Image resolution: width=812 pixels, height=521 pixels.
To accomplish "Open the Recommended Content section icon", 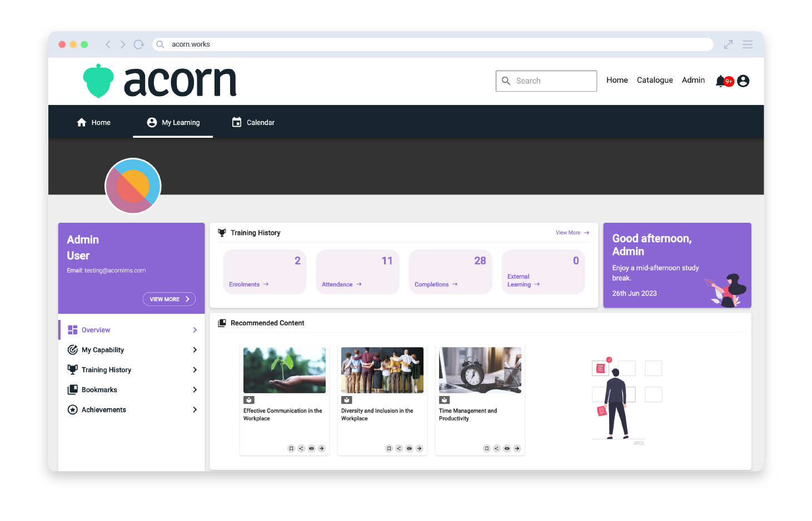I will tap(223, 323).
